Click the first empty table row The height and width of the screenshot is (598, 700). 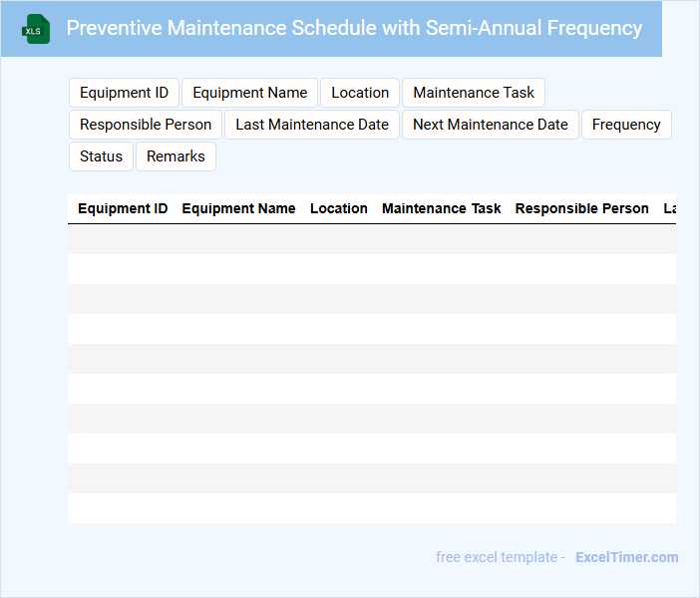pyautogui.click(x=371, y=239)
